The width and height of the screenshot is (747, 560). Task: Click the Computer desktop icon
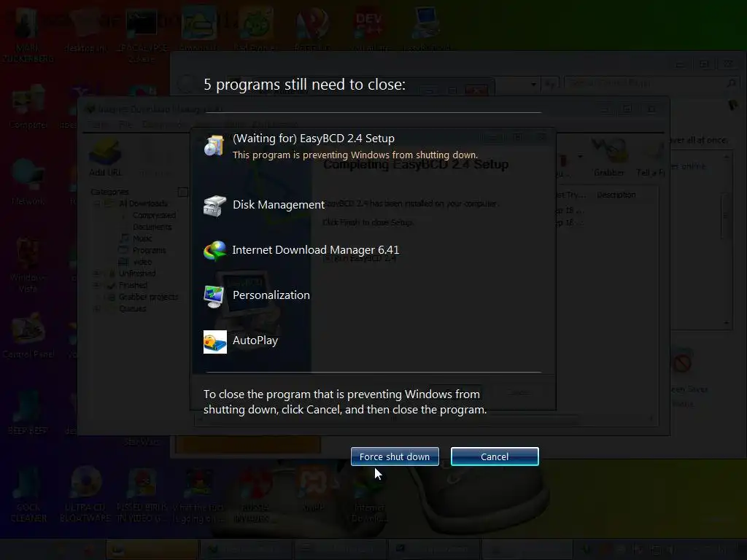(x=28, y=107)
